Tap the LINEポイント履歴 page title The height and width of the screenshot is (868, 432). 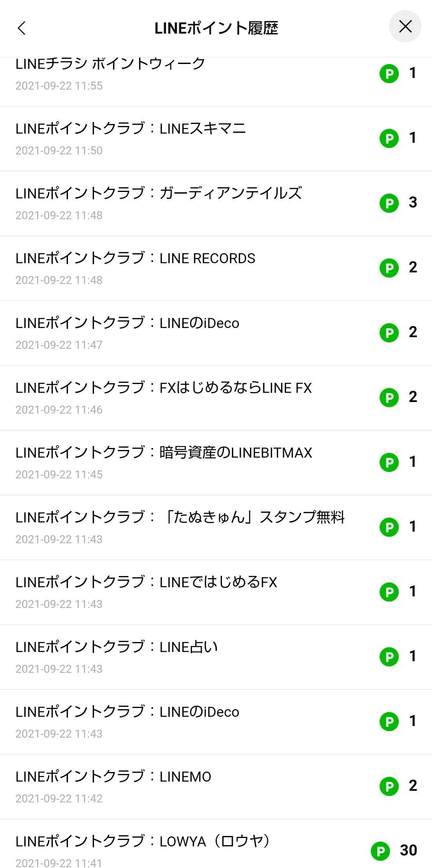coord(216,28)
